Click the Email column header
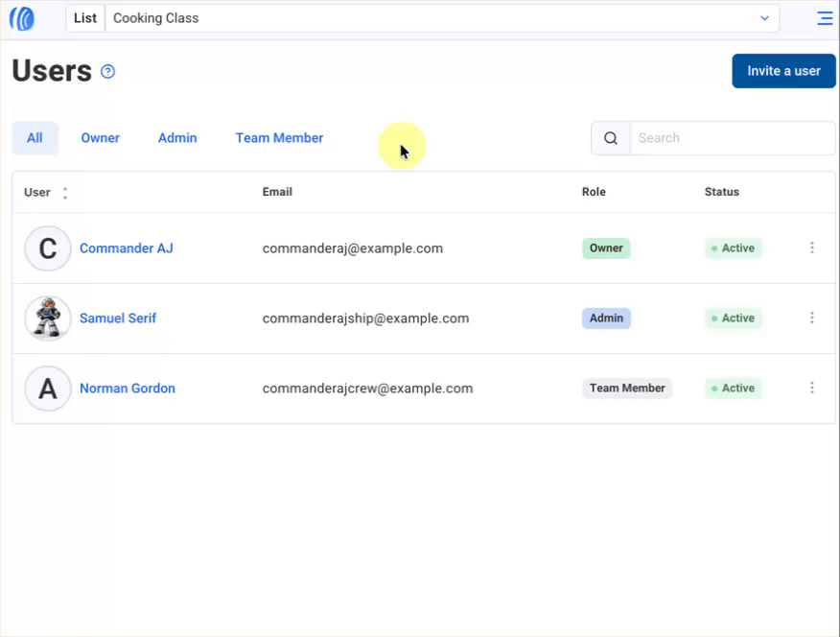Image resolution: width=840 pixels, height=637 pixels. pos(277,192)
